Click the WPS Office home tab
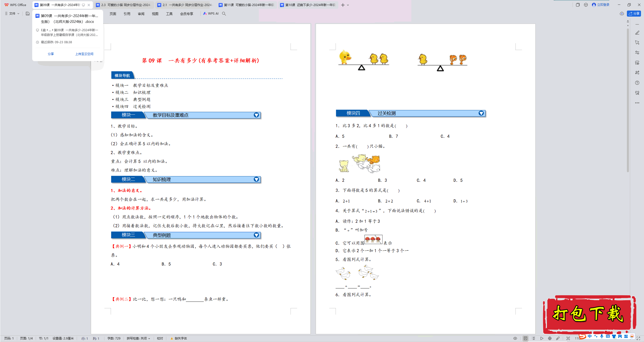 15,5
